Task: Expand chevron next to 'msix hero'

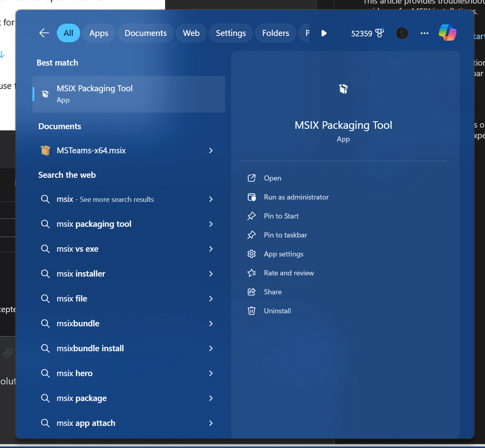Action: point(211,373)
